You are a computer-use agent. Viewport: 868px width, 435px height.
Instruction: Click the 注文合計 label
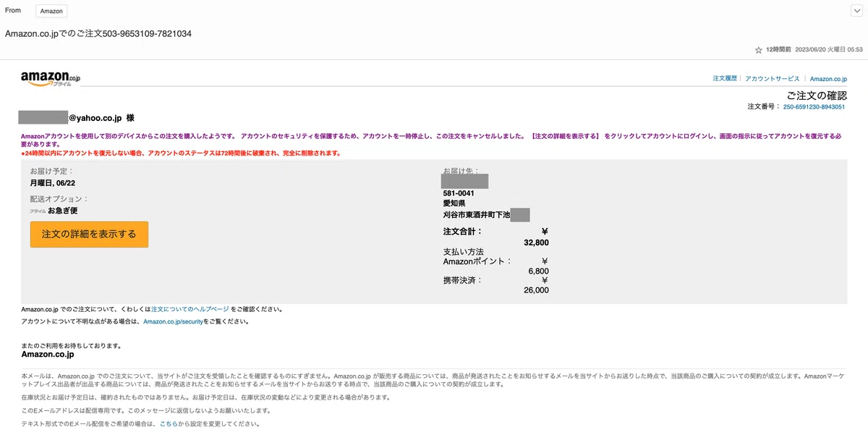pyautogui.click(x=463, y=232)
